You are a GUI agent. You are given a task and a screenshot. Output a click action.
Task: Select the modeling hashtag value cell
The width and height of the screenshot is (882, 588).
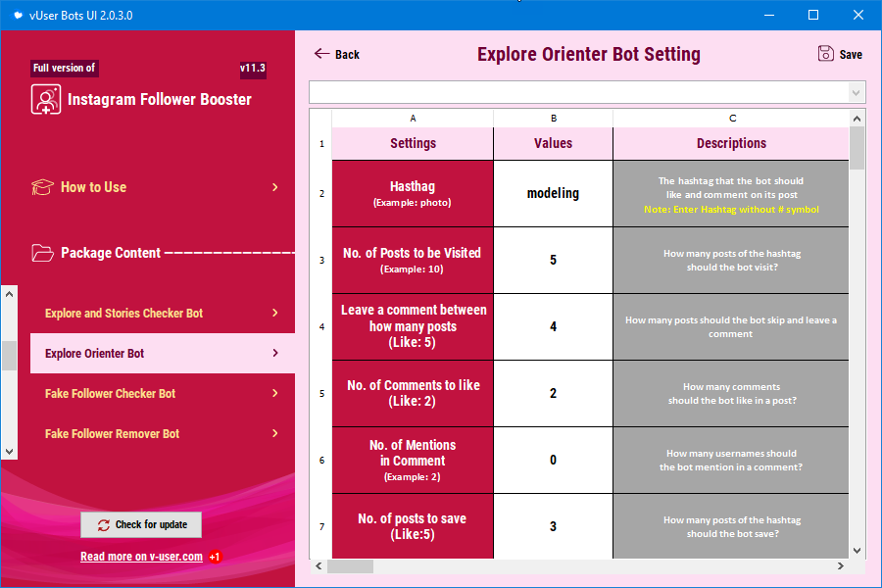point(553,194)
